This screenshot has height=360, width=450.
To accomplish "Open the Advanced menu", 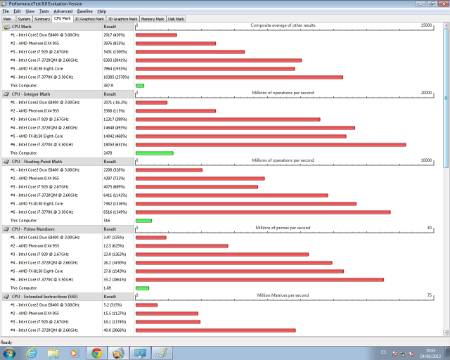I will (63, 11).
